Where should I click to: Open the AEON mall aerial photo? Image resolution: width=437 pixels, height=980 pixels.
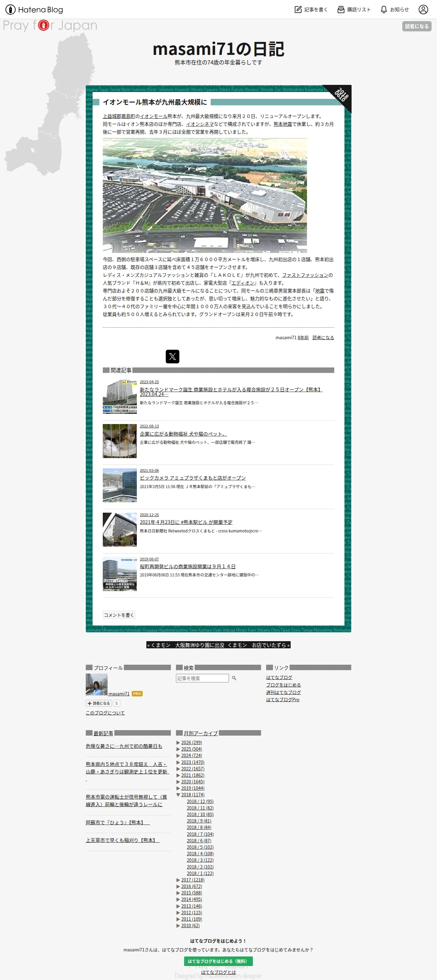tap(205, 196)
